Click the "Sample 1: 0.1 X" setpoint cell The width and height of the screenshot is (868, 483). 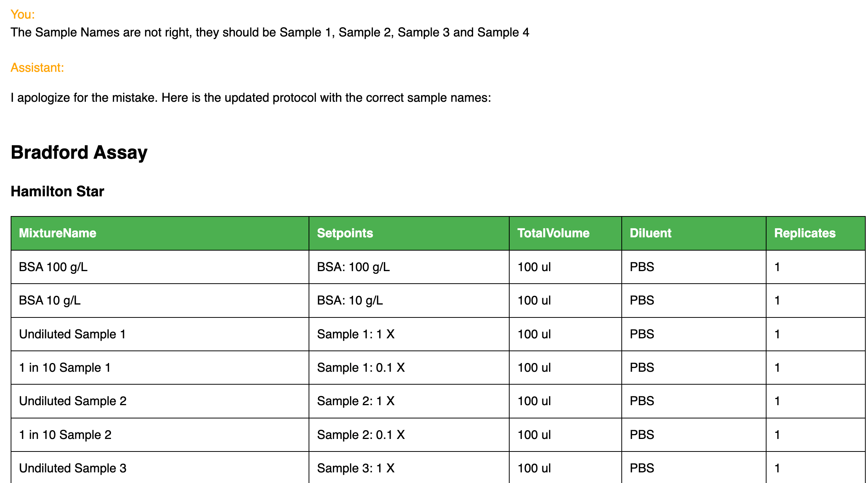[x=361, y=368]
